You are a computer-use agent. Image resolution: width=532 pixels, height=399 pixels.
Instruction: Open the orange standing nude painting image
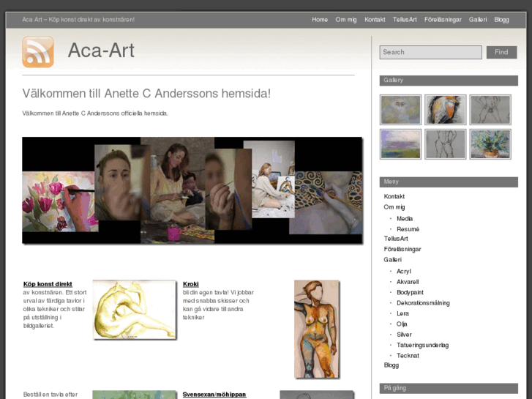point(317,329)
